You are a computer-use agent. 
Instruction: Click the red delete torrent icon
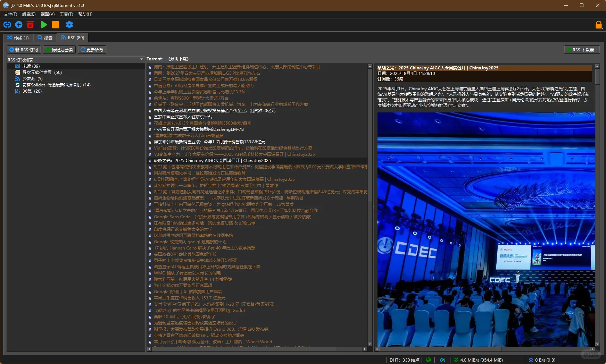(x=30, y=25)
